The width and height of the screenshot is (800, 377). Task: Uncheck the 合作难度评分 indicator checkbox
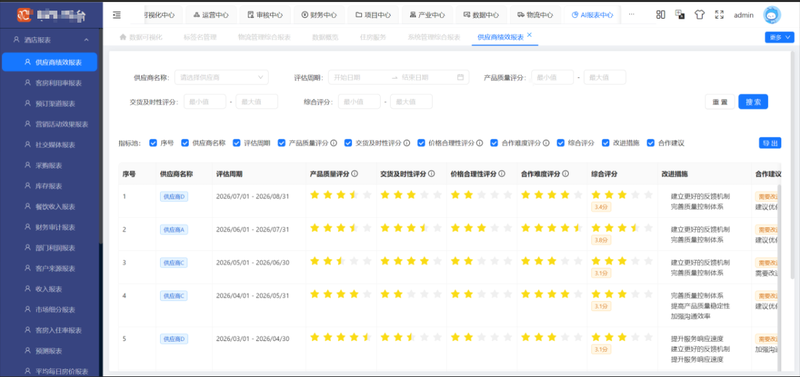[494, 143]
